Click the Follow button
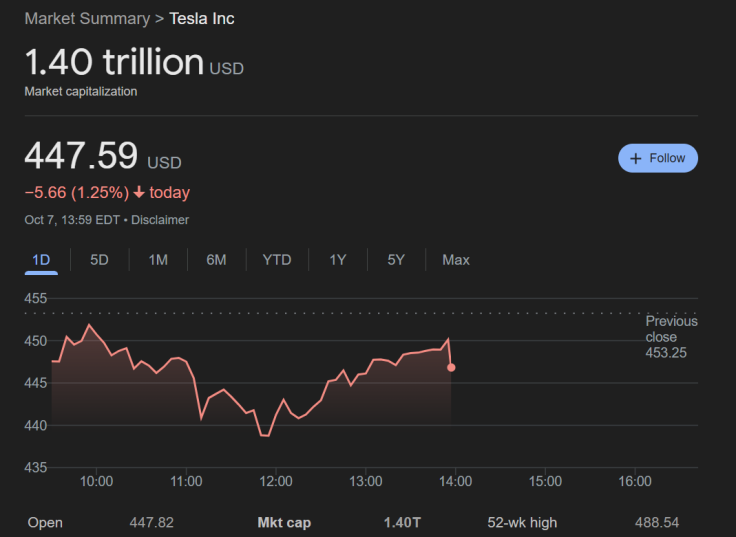This screenshot has height=537, width=736. coord(658,158)
